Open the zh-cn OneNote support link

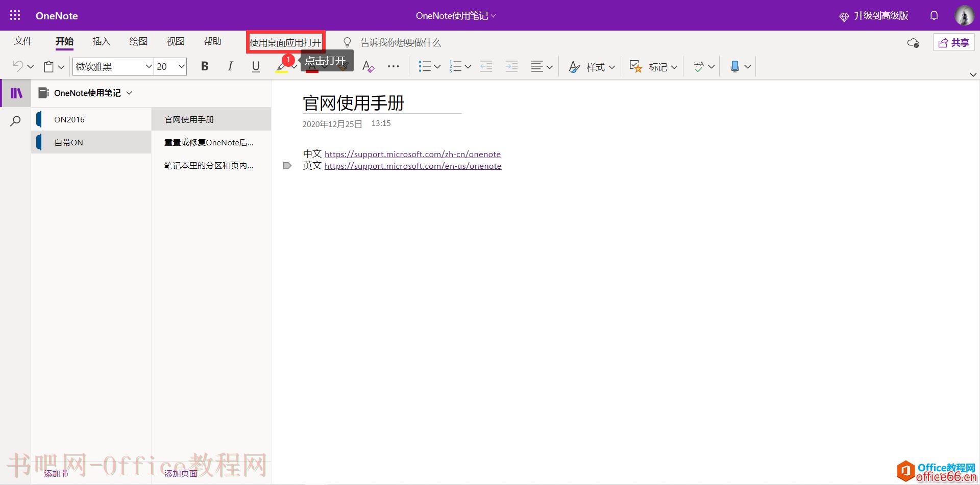pyautogui.click(x=412, y=154)
